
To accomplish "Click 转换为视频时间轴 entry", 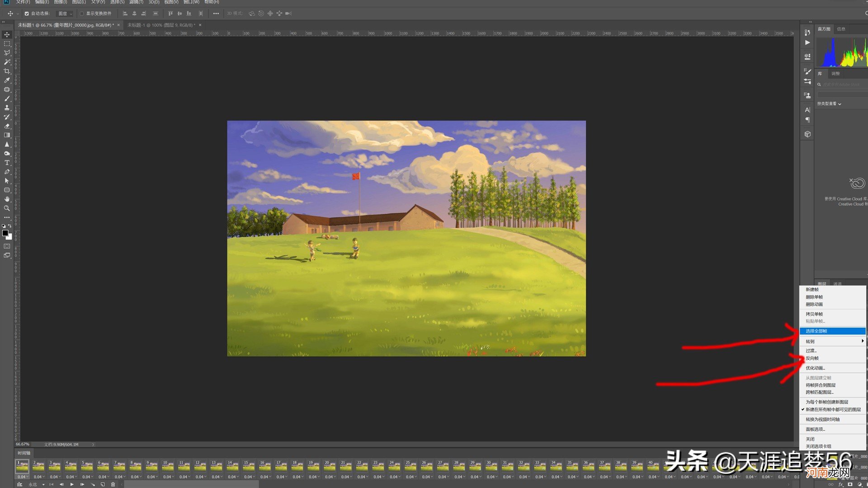I will pyautogui.click(x=833, y=419).
